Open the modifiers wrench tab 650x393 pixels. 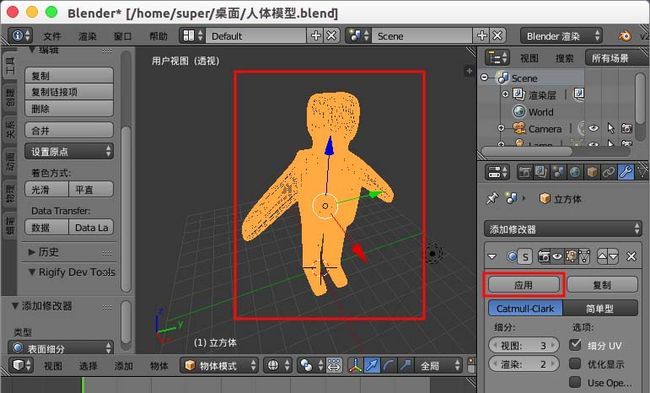tap(626, 172)
